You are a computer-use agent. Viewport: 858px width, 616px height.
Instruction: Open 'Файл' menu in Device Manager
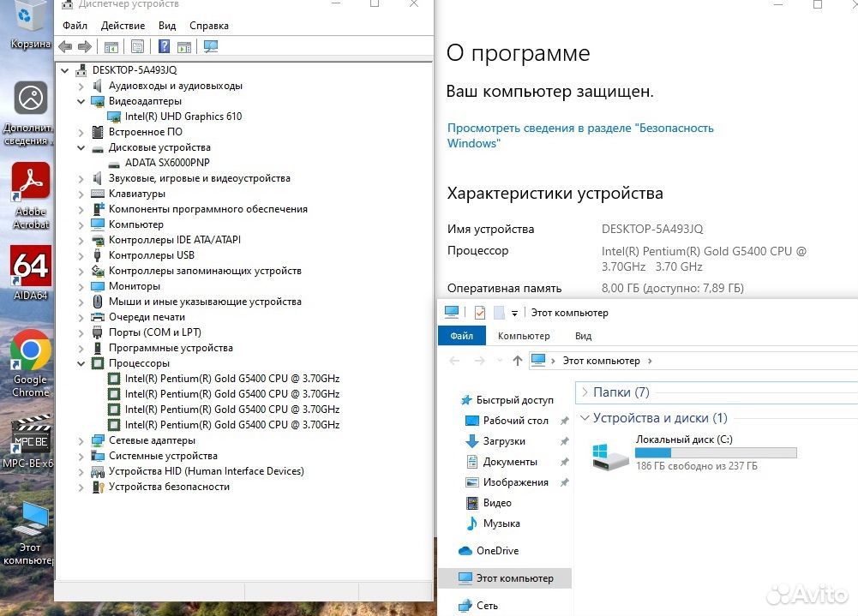pyautogui.click(x=75, y=26)
